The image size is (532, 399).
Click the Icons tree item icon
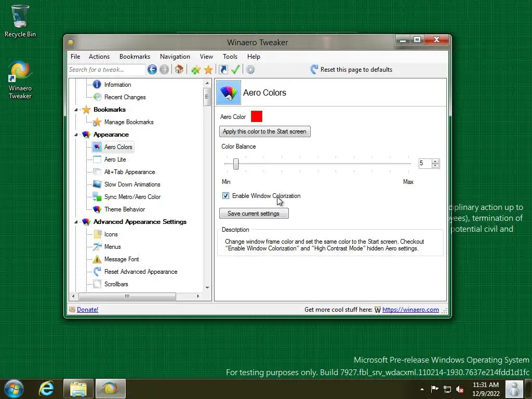[x=97, y=234]
